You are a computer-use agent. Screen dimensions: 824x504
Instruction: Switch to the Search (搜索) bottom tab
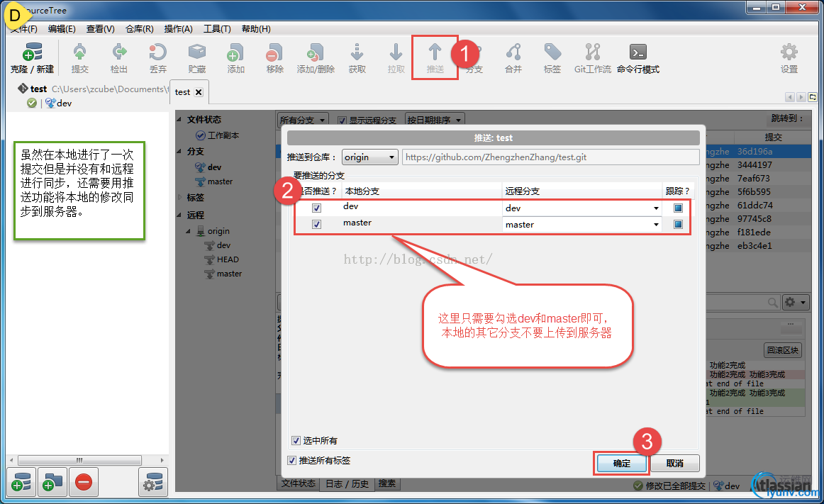point(387,484)
